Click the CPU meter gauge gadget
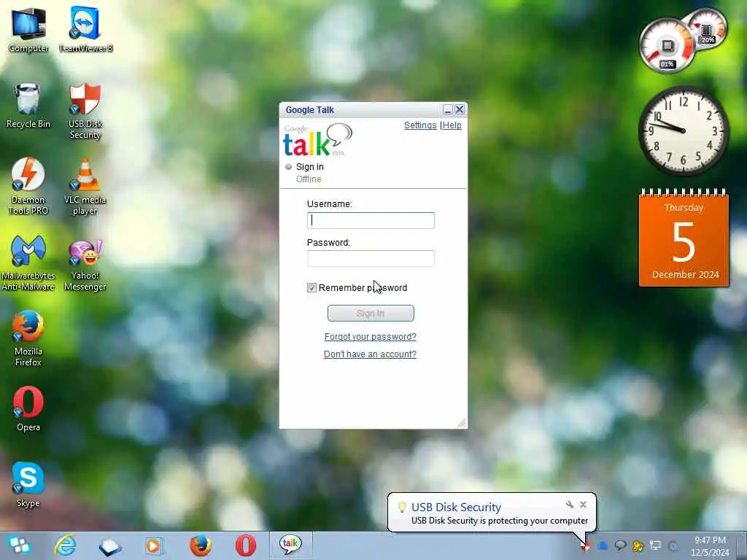 667,46
